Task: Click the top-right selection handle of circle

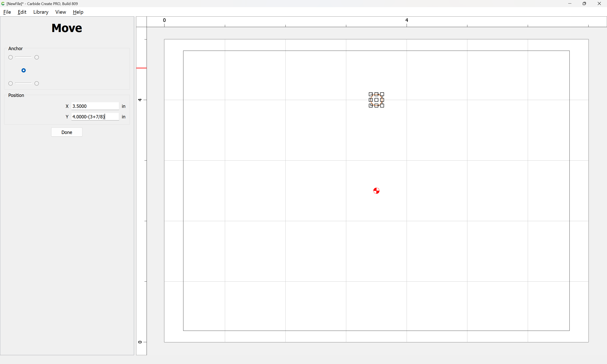Action: 382,94
